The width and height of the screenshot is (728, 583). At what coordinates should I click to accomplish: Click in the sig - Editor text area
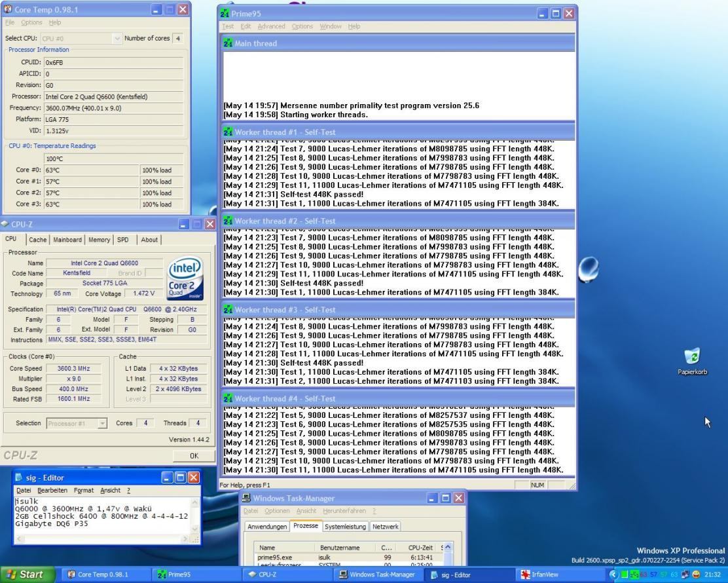coord(102,516)
